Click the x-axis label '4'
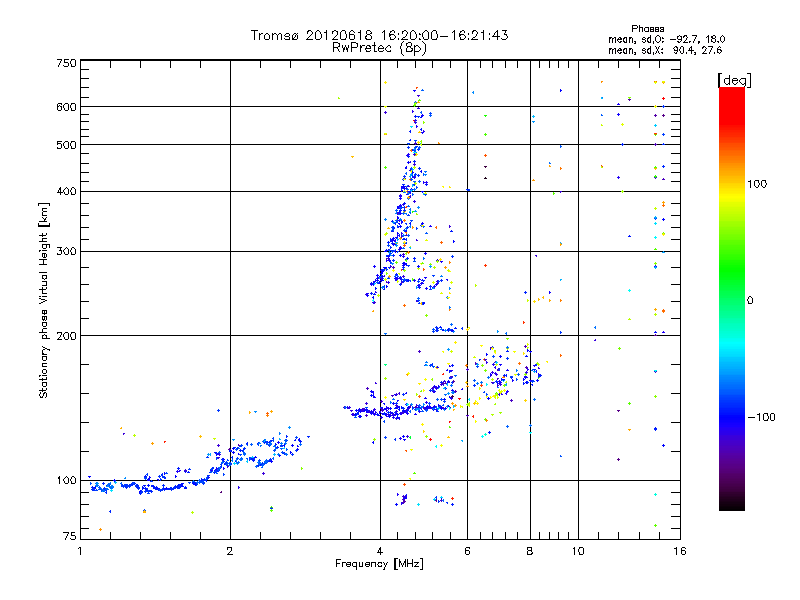 pos(380,551)
